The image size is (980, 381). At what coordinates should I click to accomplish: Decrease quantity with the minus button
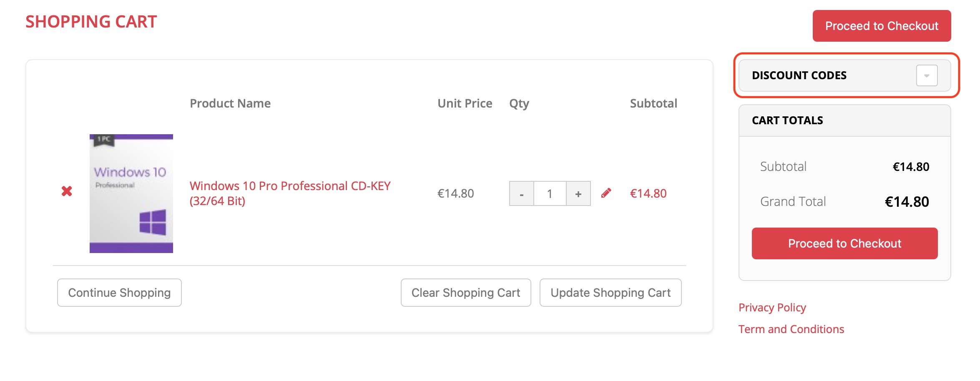point(521,194)
